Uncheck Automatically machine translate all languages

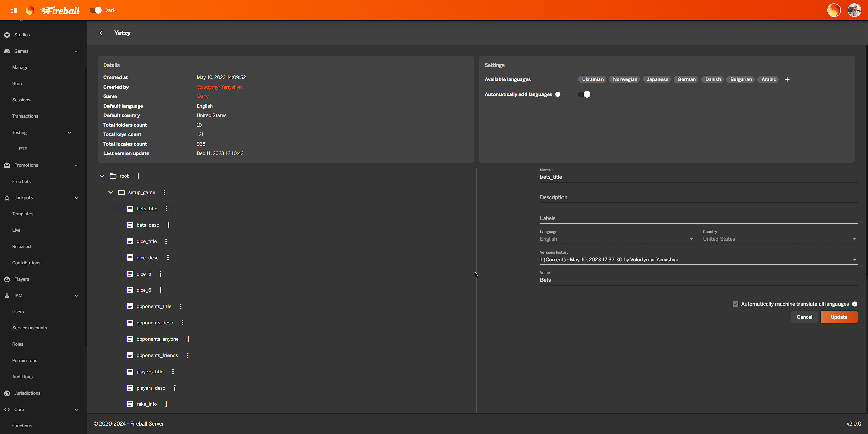pos(735,304)
